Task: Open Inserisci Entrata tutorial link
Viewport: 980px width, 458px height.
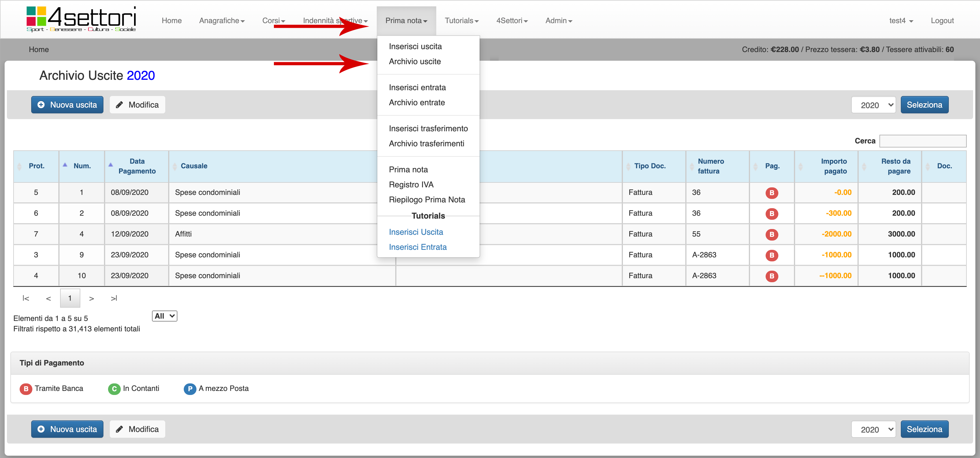Action: tap(417, 247)
